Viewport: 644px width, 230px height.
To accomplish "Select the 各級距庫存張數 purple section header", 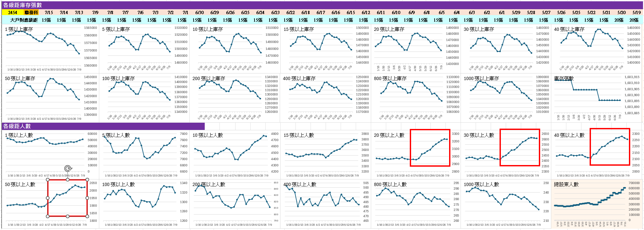I will (322, 5).
